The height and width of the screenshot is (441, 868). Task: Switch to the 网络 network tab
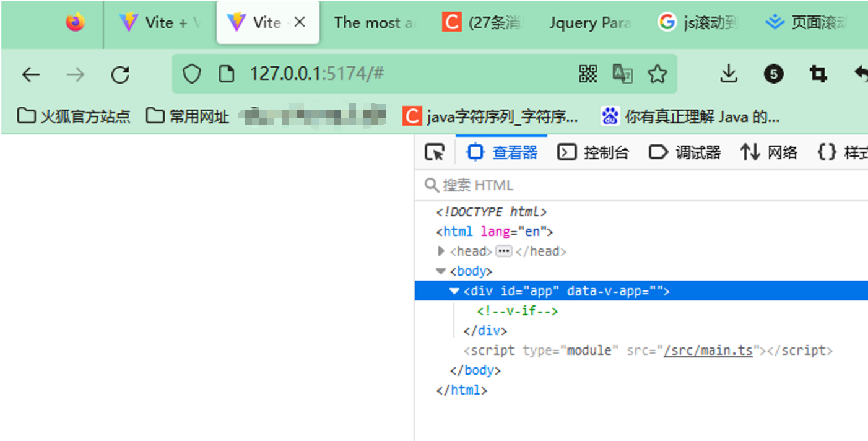tap(769, 152)
